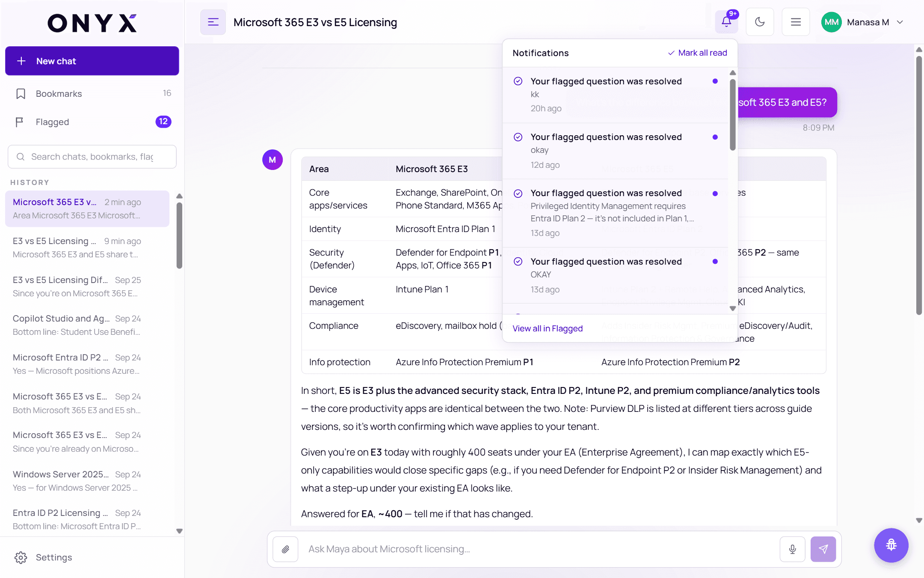Screen dimensions: 924x578
Task: Click history list scroll up arrow
Action: coord(180,196)
